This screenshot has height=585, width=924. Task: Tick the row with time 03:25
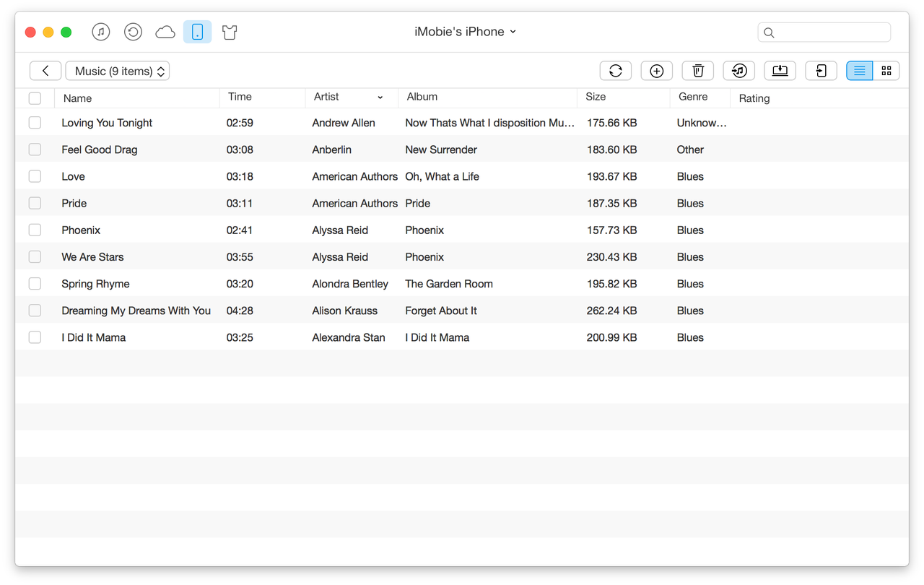pyautogui.click(x=35, y=337)
